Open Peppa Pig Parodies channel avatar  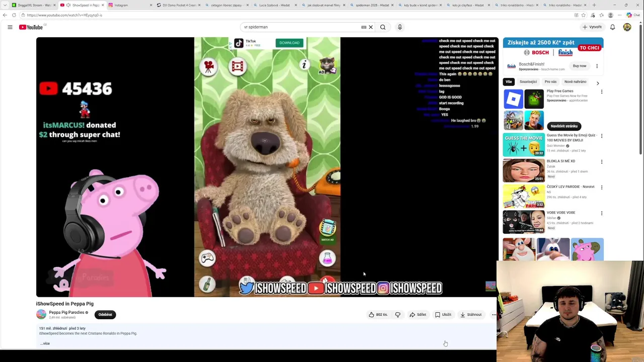[41, 315]
